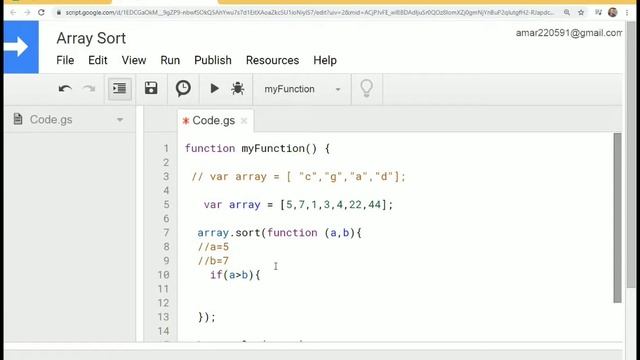640x360 pixels.
Task: Open the Resources menu
Action: tap(272, 60)
